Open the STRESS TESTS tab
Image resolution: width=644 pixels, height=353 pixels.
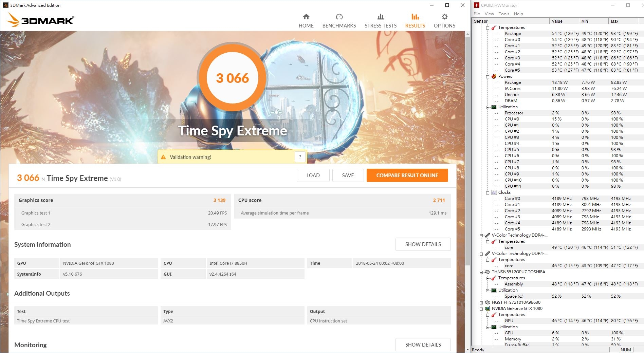point(381,21)
